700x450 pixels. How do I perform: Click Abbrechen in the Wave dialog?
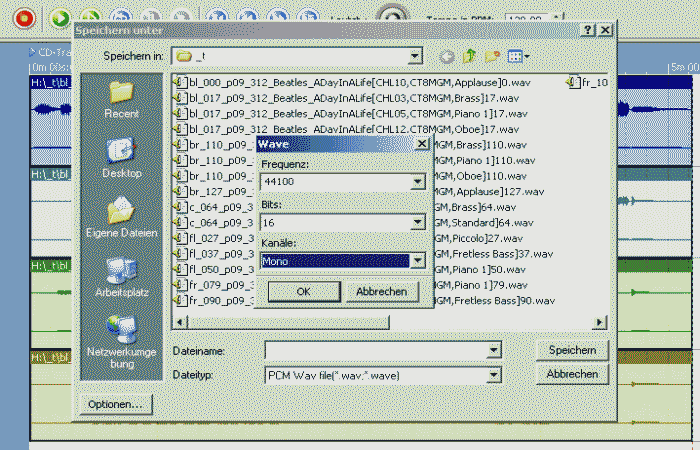pos(381,291)
